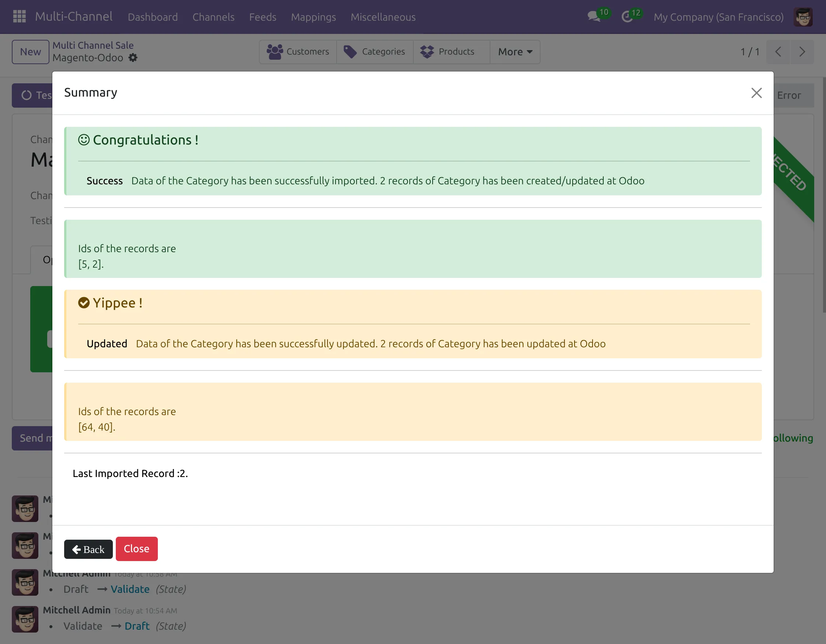Click the Categories tag icon
The width and height of the screenshot is (826, 644).
click(x=350, y=52)
